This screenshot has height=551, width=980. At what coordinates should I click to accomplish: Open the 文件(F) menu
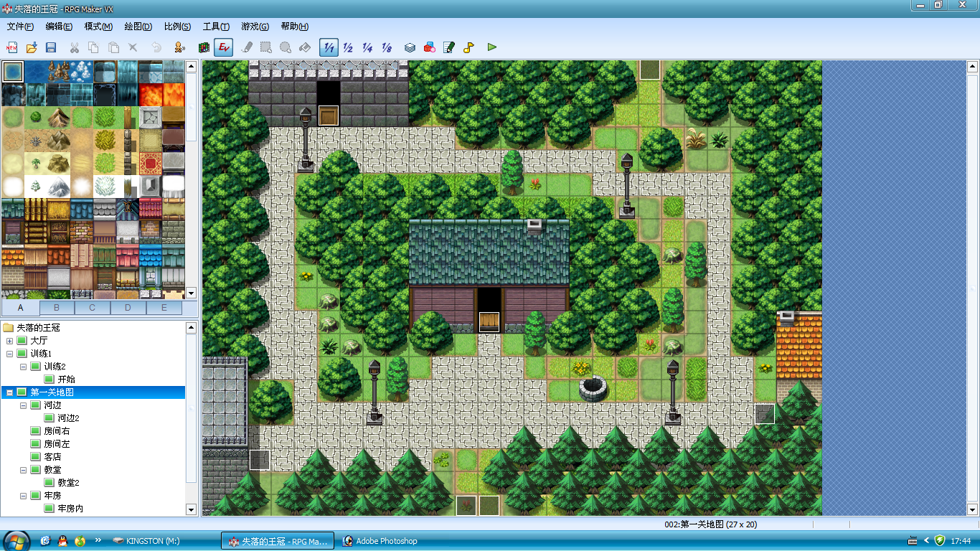click(21, 27)
